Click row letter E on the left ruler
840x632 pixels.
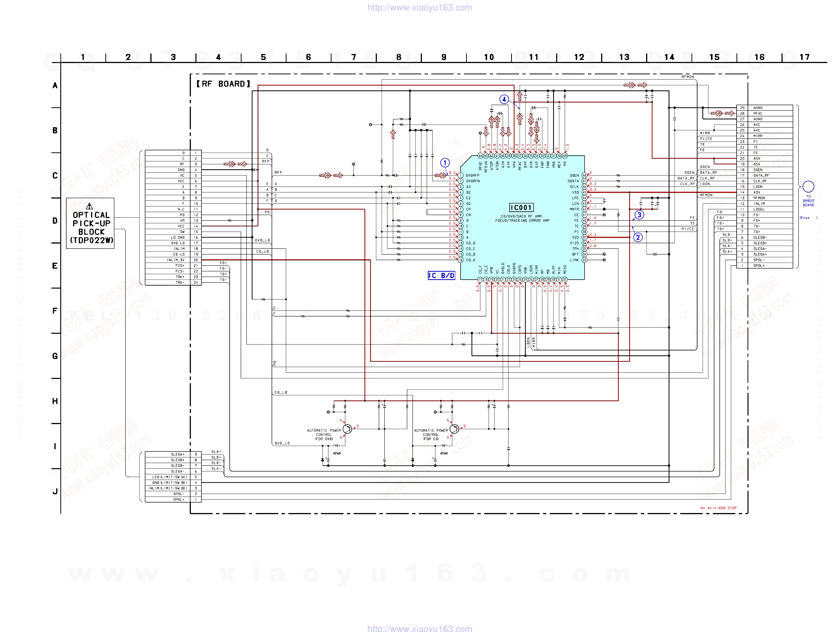55,266
